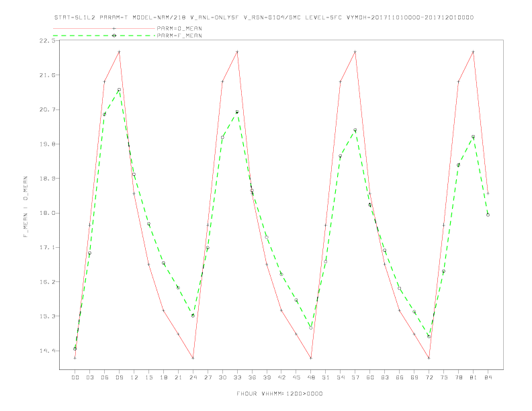
Task: Click the 66 forecast hour tick label
Action: click(400, 377)
